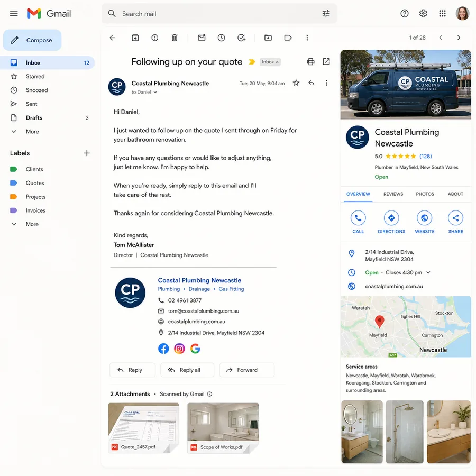Report spam with the exclamation icon
476x476 pixels.
155,38
